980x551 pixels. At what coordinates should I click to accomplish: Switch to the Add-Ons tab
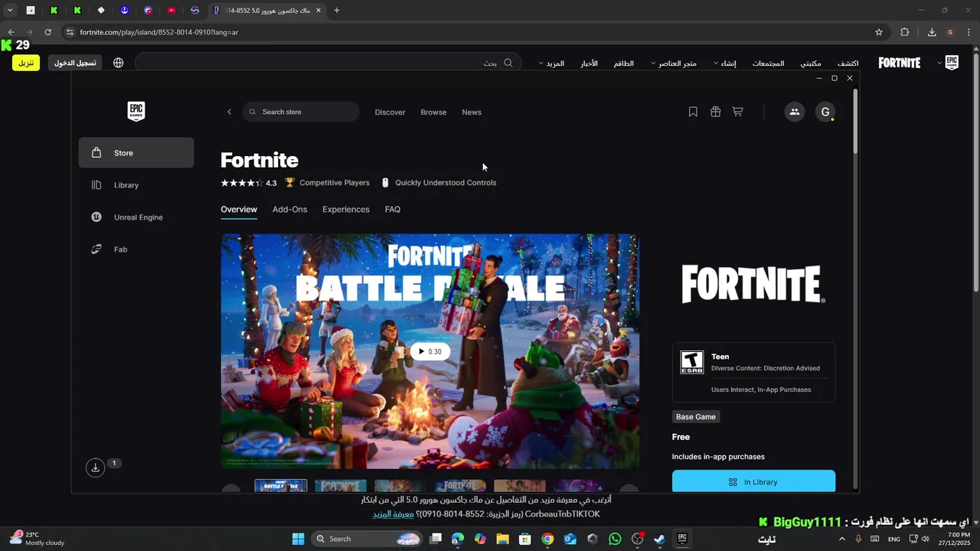[x=289, y=209]
